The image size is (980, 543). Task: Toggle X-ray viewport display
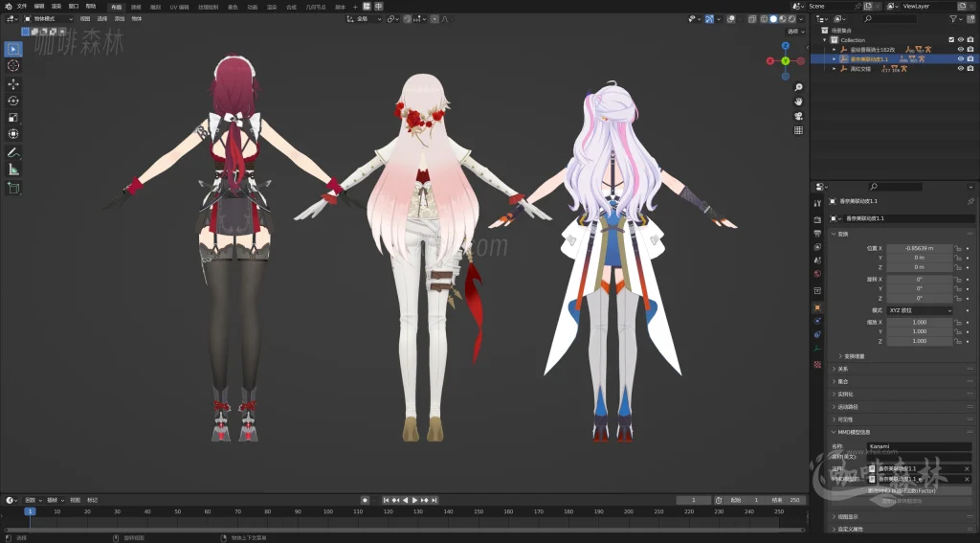point(752,19)
